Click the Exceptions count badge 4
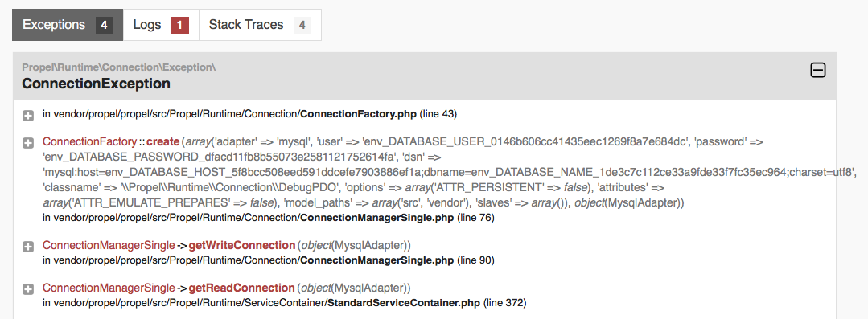 pos(104,25)
